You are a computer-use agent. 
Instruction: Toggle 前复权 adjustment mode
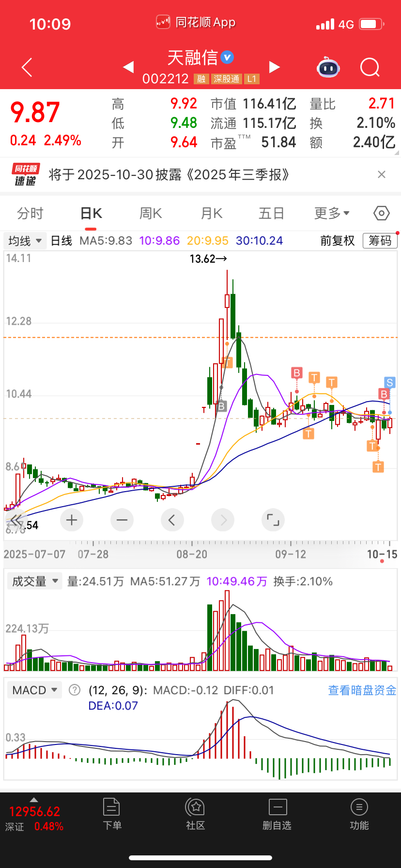pos(338,241)
